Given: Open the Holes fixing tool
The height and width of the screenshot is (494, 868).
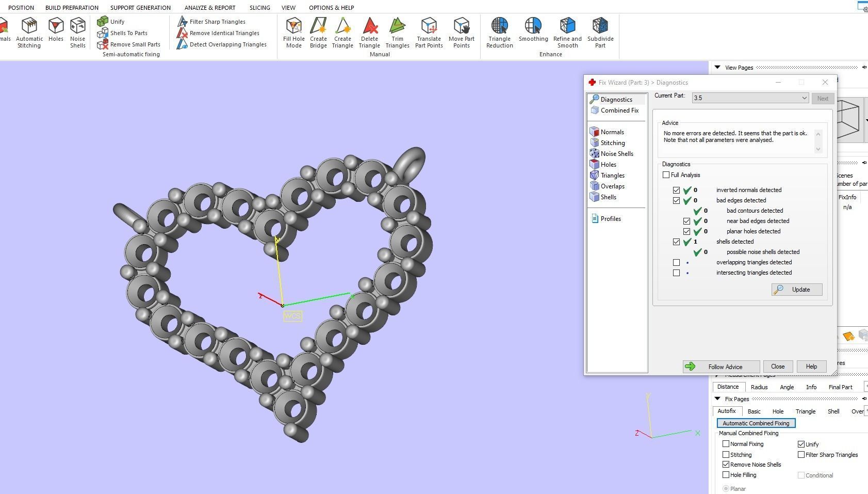Looking at the screenshot, I should (56, 29).
